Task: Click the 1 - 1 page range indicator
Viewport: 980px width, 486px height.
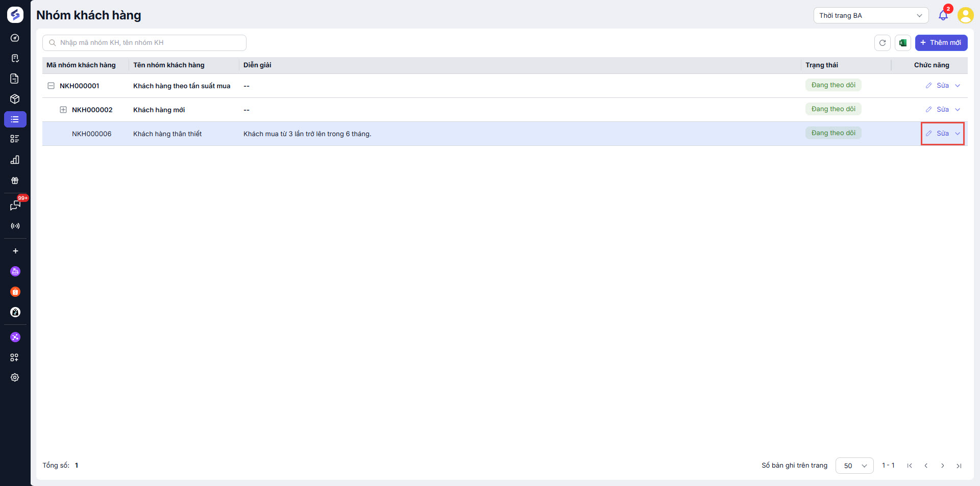Action: (x=888, y=465)
